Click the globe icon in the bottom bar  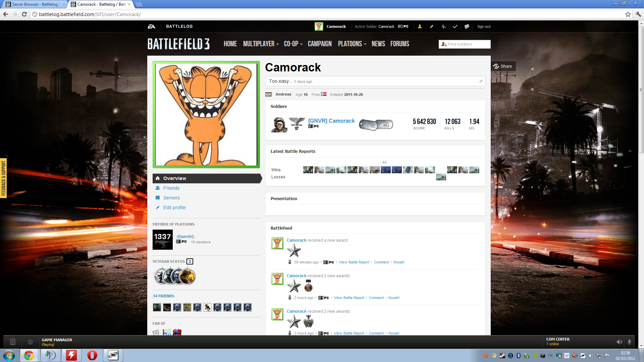click(x=30, y=342)
